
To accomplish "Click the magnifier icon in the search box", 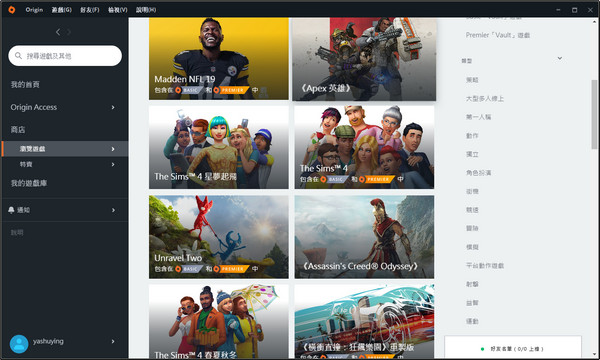I will click(18, 56).
